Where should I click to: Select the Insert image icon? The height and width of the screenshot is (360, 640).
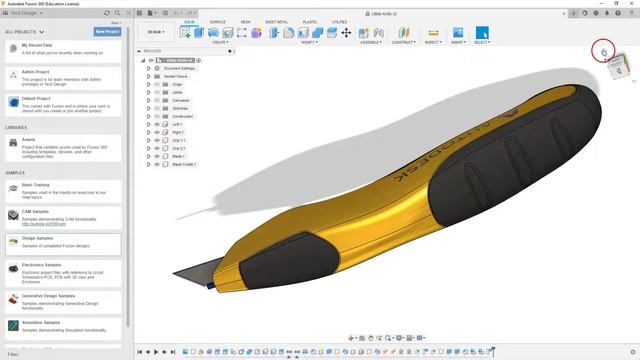[x=458, y=33]
